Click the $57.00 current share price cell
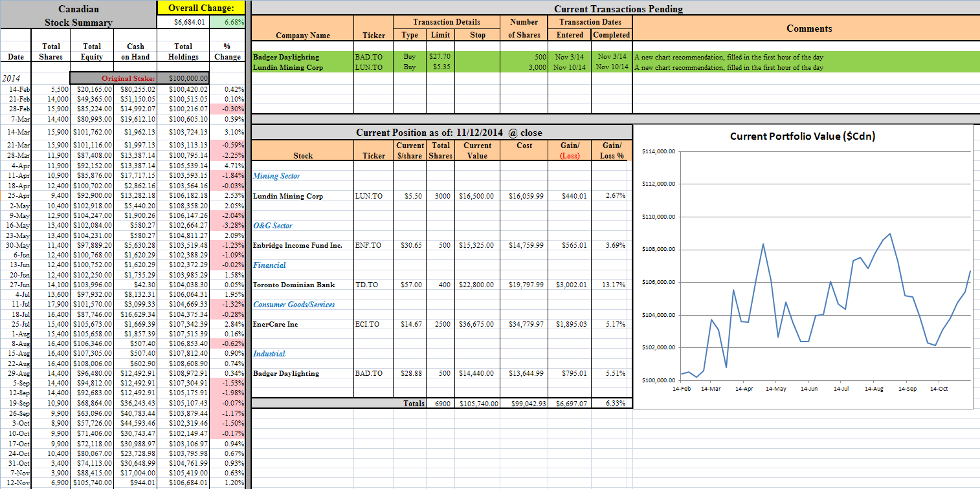 [410, 285]
